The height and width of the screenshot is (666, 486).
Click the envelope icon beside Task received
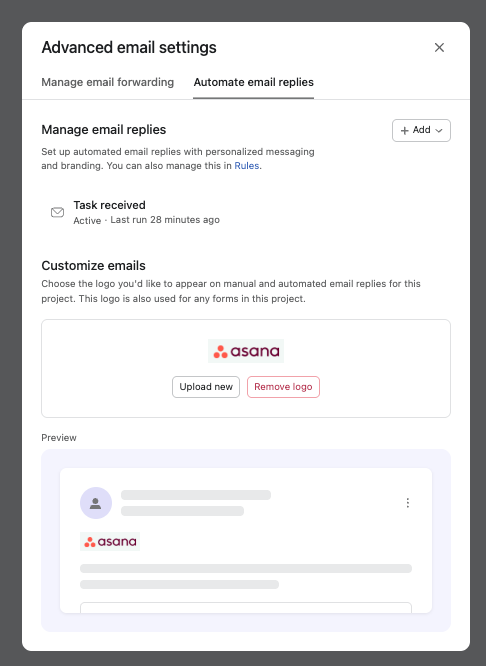(57, 212)
